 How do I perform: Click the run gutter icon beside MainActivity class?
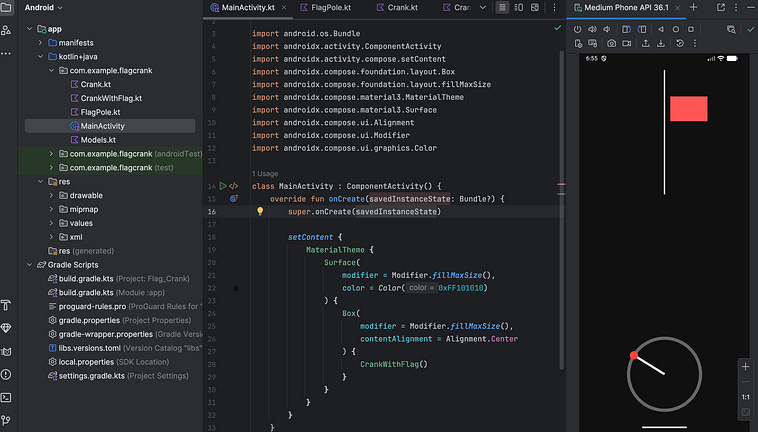click(222, 186)
